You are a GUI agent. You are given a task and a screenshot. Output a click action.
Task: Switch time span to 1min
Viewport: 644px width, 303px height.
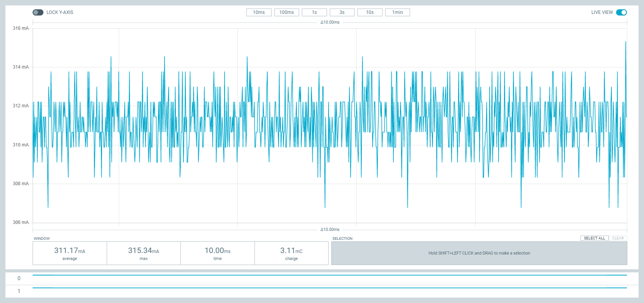tap(398, 12)
